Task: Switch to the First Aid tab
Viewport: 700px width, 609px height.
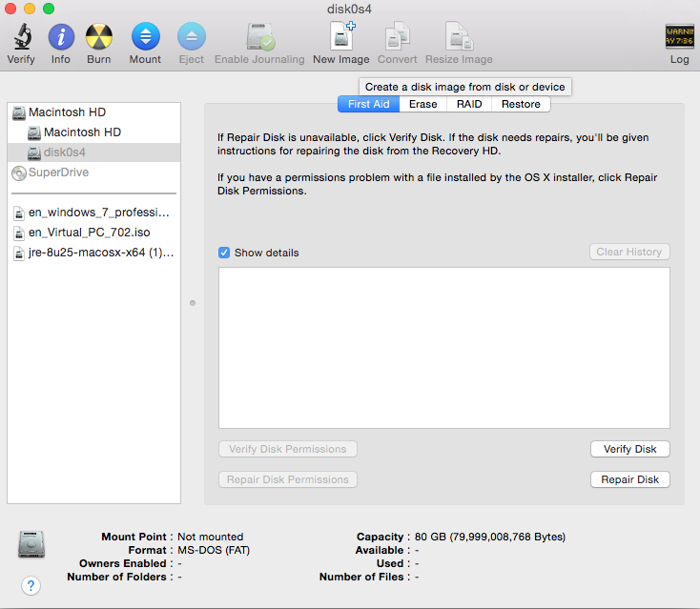Action: (x=368, y=104)
